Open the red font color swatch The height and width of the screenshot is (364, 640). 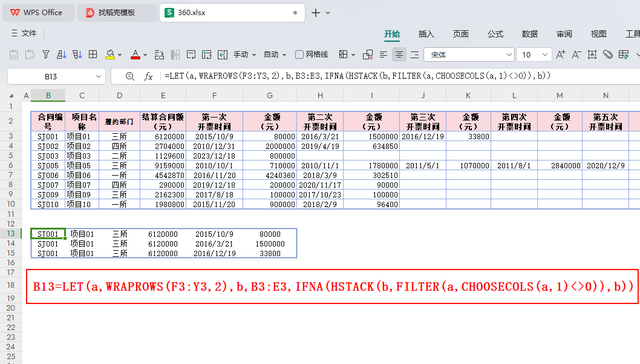pyautogui.click(x=135, y=55)
